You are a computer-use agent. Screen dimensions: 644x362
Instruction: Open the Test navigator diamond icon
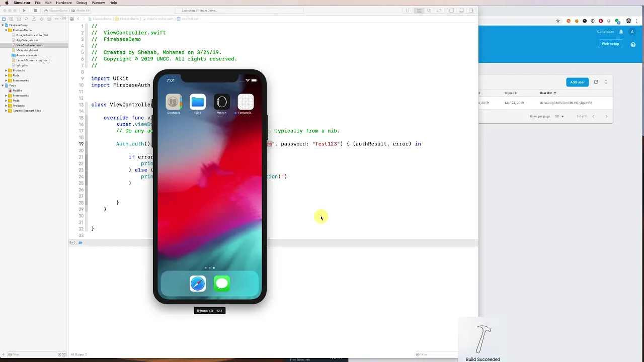pos(42,19)
